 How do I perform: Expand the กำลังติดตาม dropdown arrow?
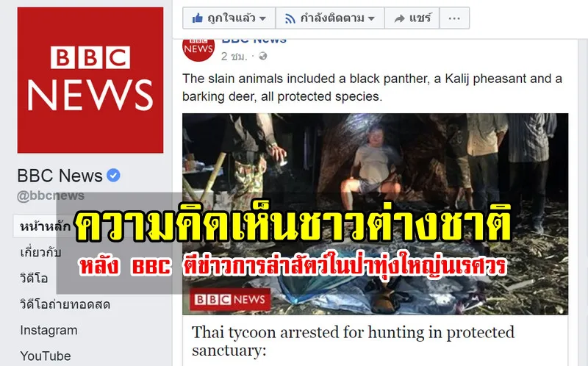[x=371, y=18]
